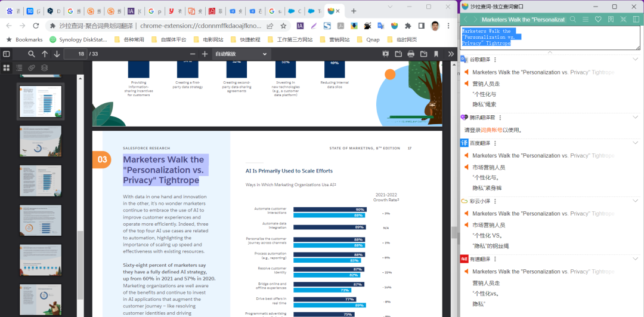This screenshot has width=644, height=317.
Task: Collapse the 有道翻译 result section
Action: click(636, 258)
